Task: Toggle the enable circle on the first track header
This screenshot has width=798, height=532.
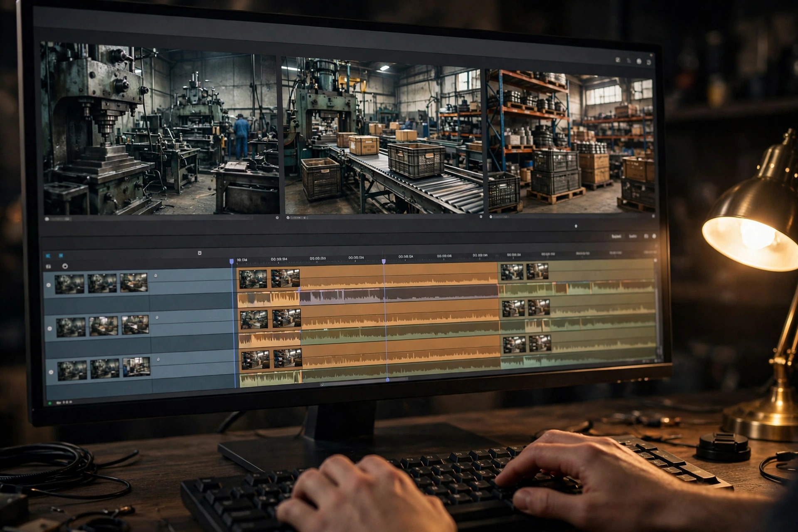Action: pos(49,285)
